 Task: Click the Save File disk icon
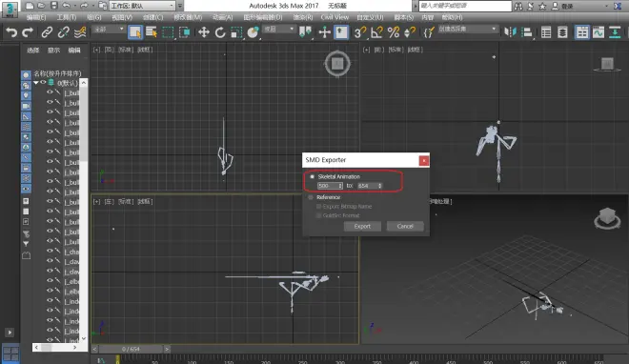[x=53, y=6]
